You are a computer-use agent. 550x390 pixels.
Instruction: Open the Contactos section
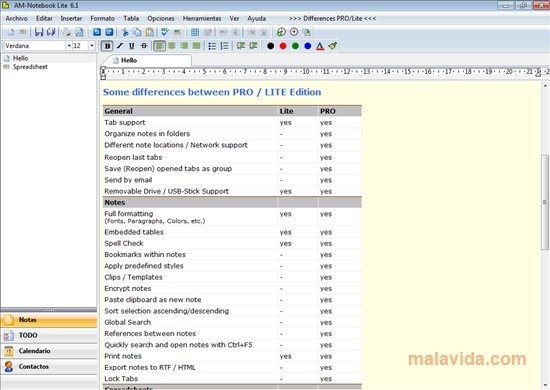coord(49,367)
